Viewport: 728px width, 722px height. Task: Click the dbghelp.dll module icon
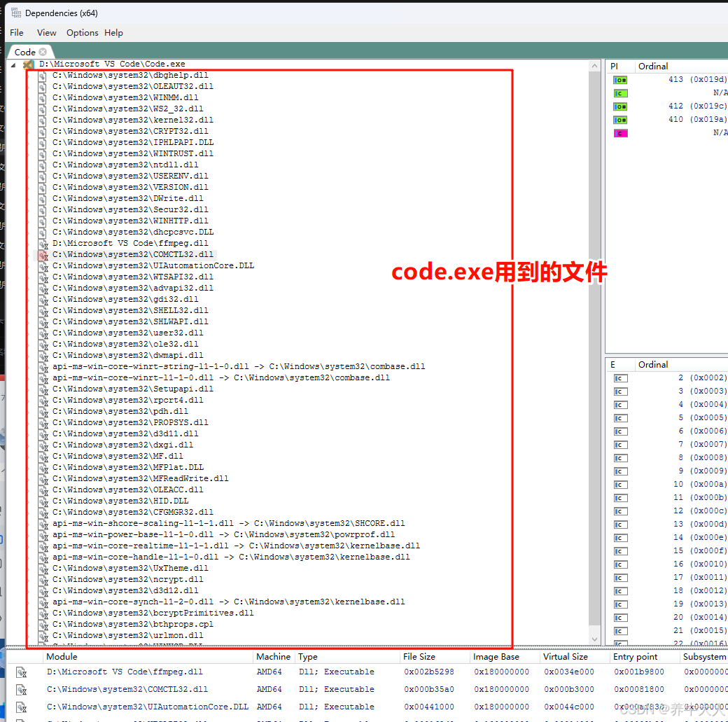tap(42, 76)
